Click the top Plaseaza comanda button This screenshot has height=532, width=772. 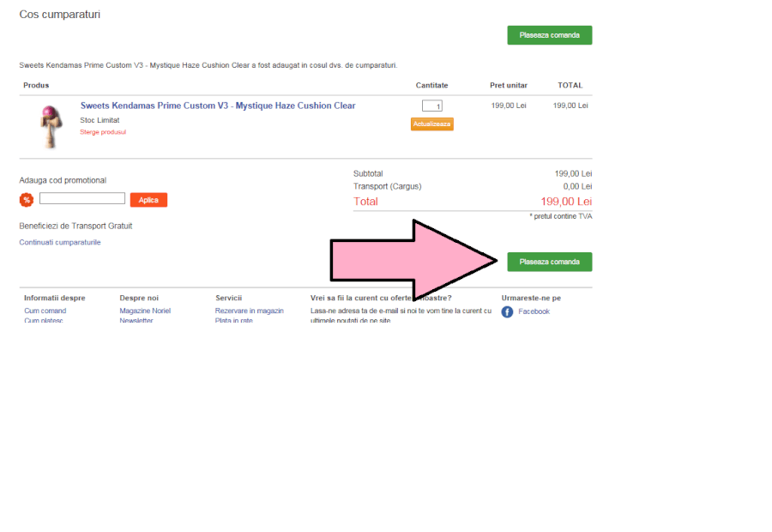[549, 35]
